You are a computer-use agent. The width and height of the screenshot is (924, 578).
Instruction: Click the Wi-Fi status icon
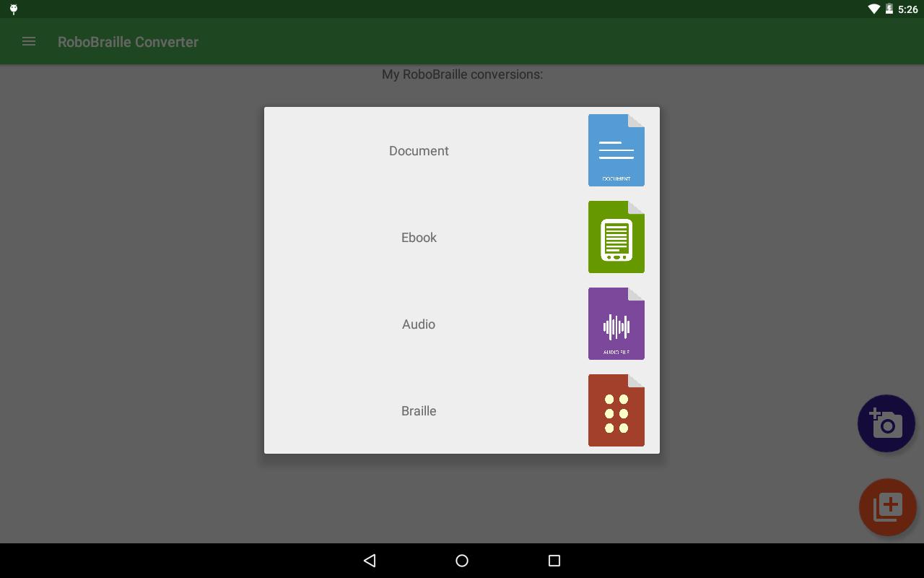click(x=873, y=9)
